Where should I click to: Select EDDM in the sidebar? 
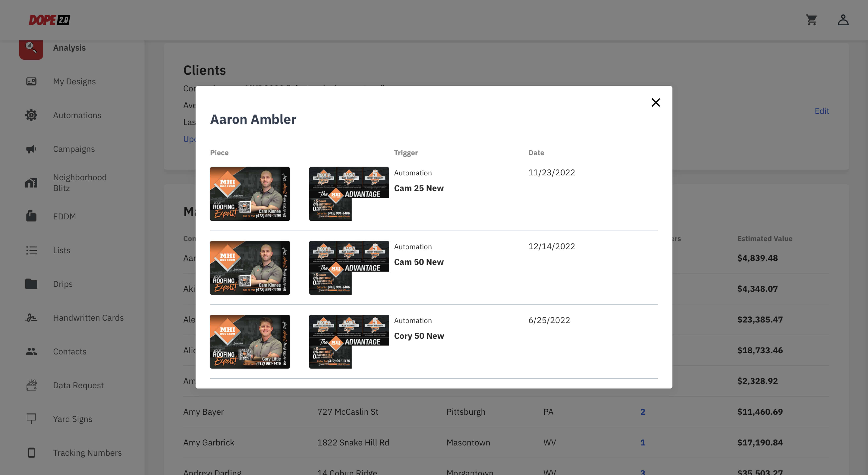pyautogui.click(x=64, y=216)
